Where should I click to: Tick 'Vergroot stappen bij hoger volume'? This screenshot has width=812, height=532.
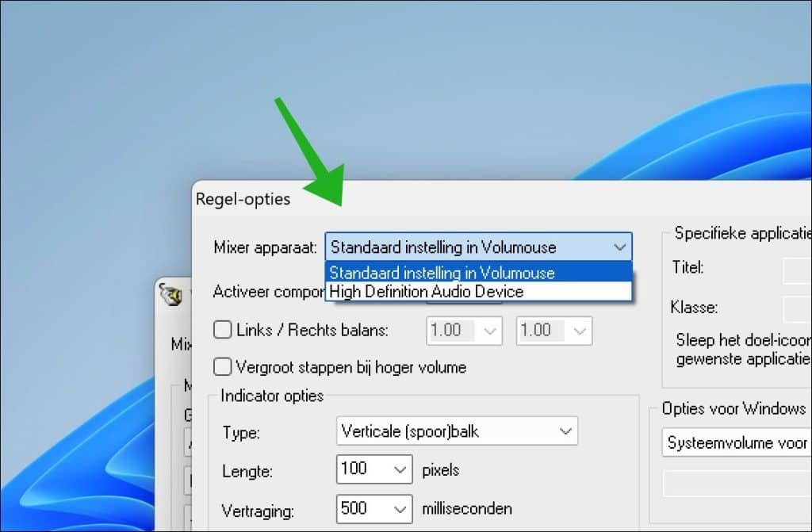(223, 367)
